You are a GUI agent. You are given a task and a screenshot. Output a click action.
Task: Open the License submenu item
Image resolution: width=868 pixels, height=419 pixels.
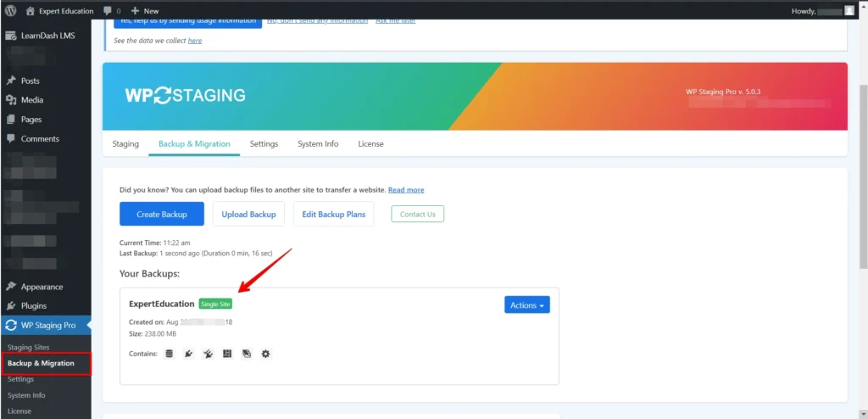coord(19,411)
